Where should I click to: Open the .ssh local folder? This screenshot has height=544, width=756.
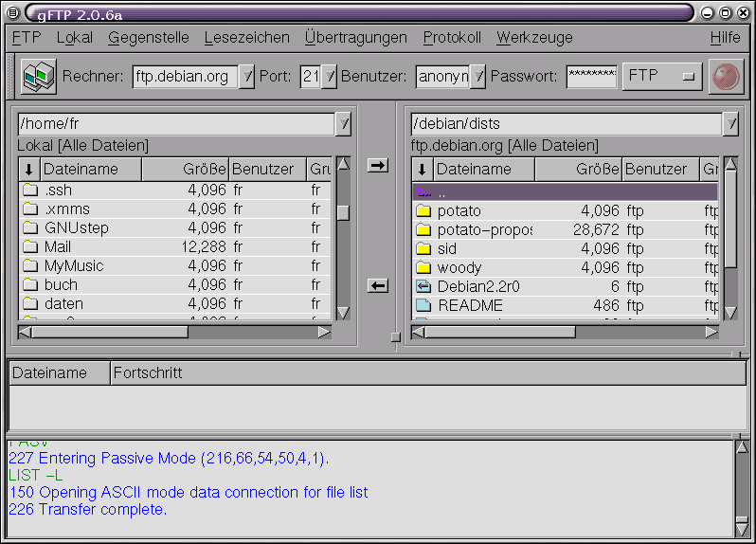175,190
